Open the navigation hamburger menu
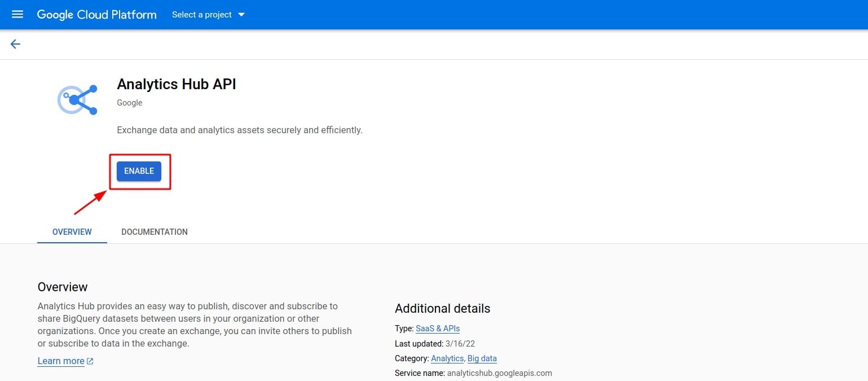Viewport: 868px width, 381px height. click(17, 15)
